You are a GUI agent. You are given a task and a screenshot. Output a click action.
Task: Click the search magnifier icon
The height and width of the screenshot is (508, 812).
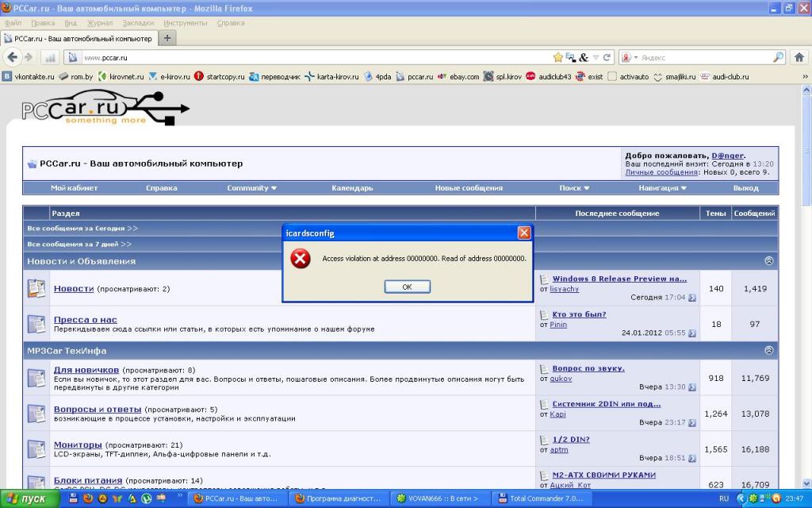pyautogui.click(x=778, y=57)
